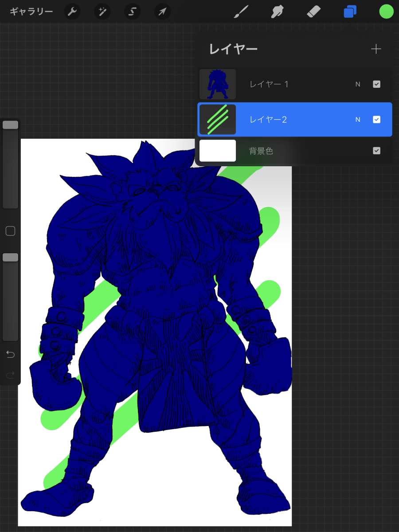This screenshot has width=399, height=532.
Task: Click the undo arrow in sidebar
Action: 10,354
